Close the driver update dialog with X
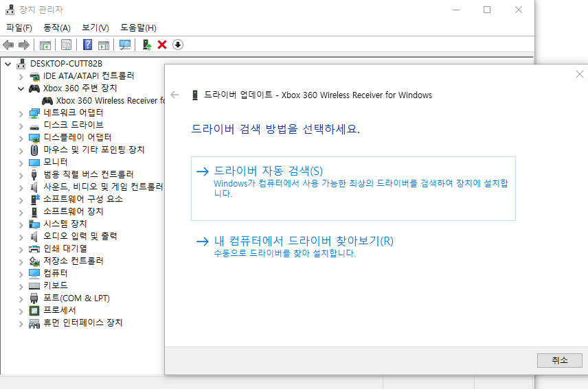The width and height of the screenshot is (588, 389). tap(579, 74)
